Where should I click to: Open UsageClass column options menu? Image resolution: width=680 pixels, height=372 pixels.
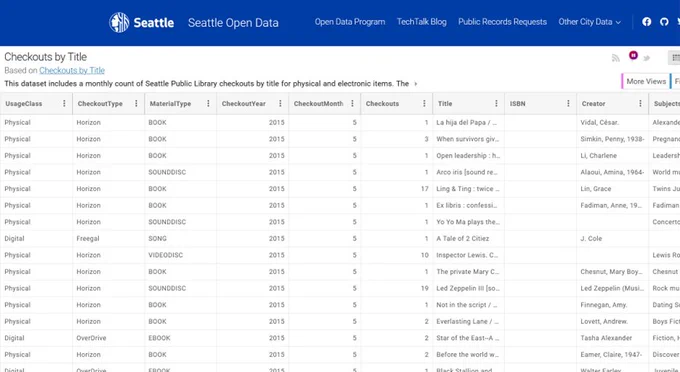pyautogui.click(x=64, y=103)
